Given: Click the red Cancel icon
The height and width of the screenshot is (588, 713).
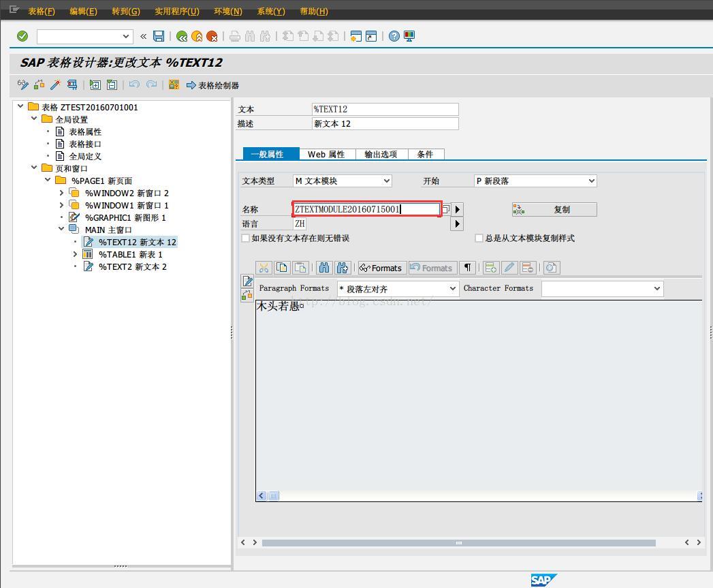Looking at the screenshot, I should click(x=212, y=36).
